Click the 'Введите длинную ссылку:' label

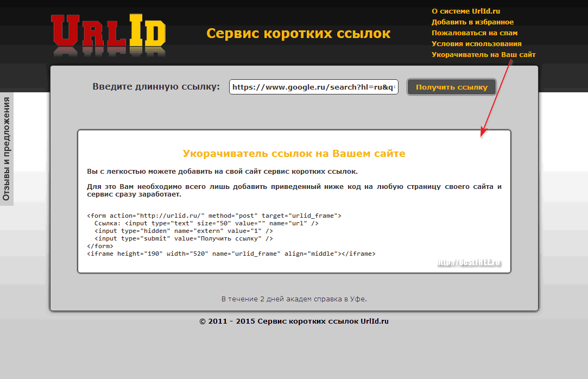(156, 87)
